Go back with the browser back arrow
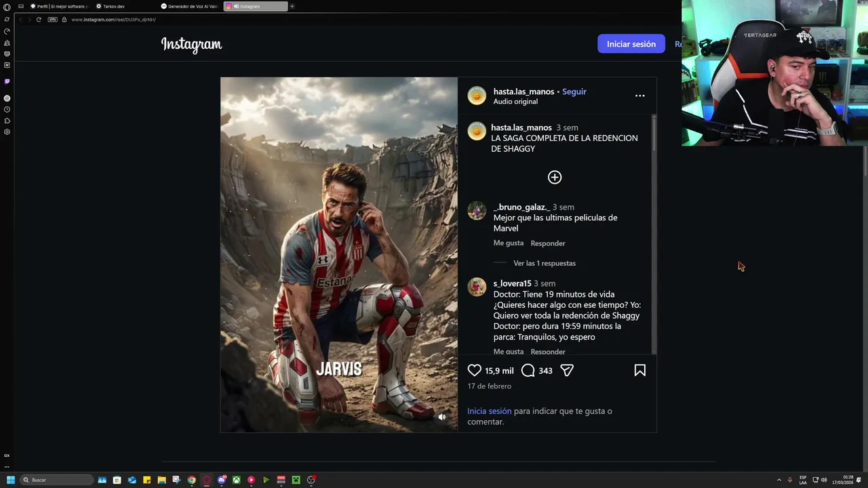The height and width of the screenshot is (488, 868). click(x=20, y=20)
